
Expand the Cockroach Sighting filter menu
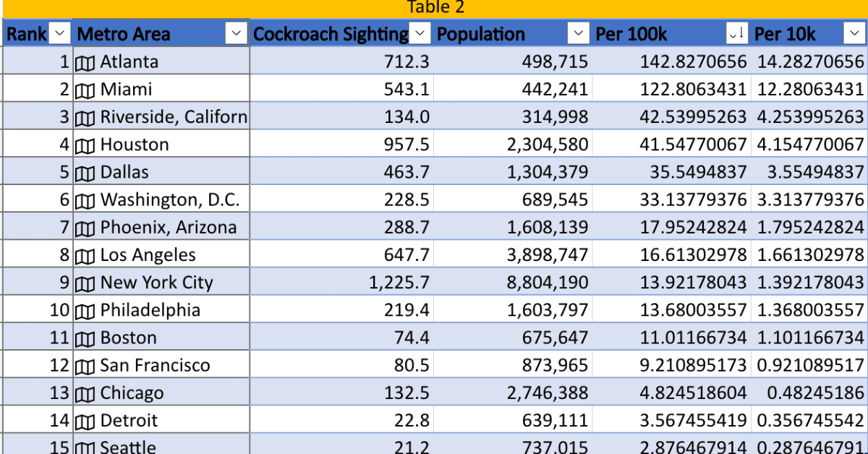tap(418, 33)
